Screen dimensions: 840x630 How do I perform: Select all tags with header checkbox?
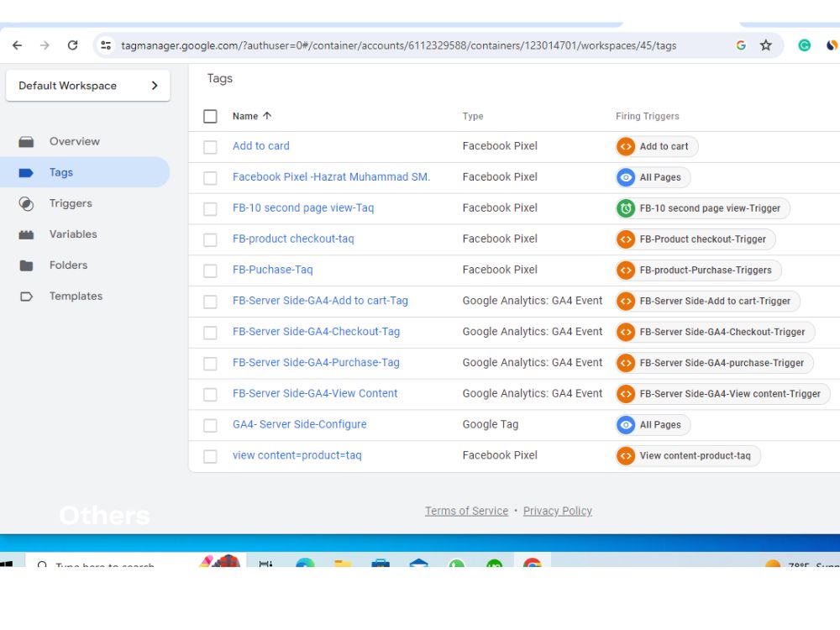pos(210,116)
